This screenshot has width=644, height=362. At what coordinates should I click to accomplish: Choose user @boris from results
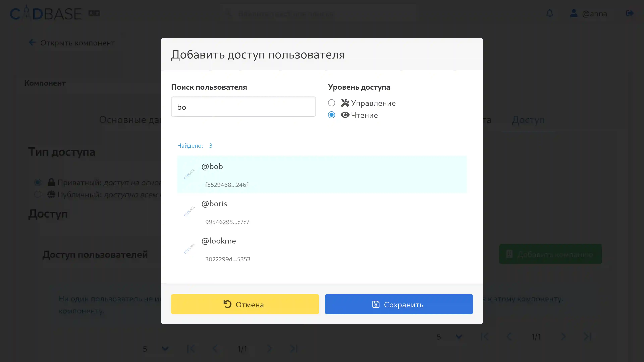[x=322, y=212]
